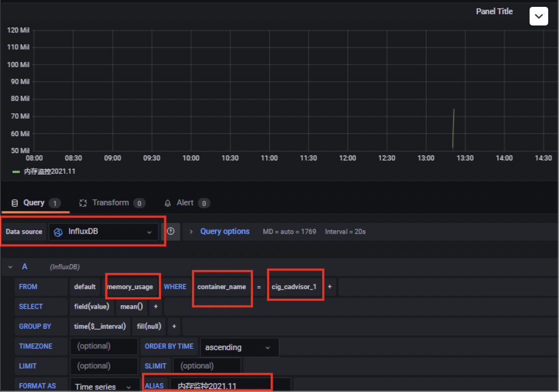Click time($__interval) group by segment

(100, 326)
